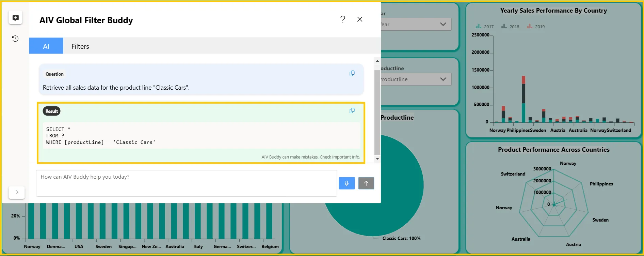Switch to the AI tab
Image resolution: width=644 pixels, height=256 pixels.
pos(46,46)
